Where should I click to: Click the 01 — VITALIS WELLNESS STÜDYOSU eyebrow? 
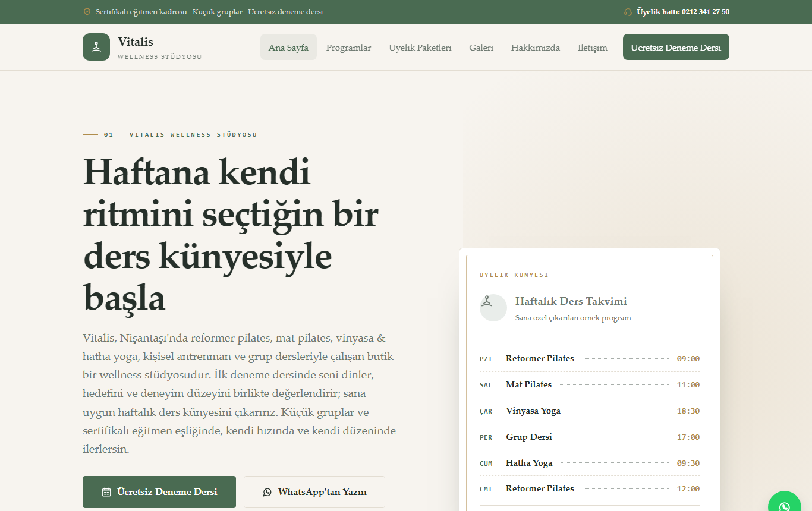(181, 135)
